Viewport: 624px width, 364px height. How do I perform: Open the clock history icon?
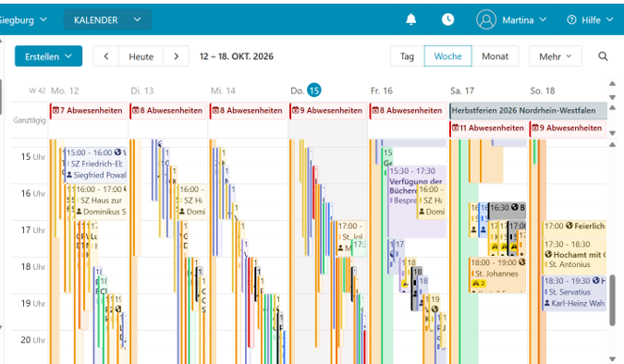447,19
